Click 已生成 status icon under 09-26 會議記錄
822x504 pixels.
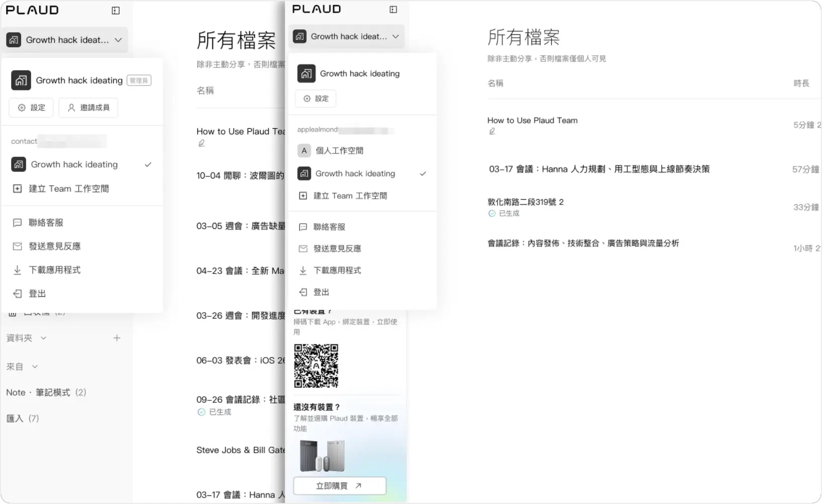(x=201, y=412)
